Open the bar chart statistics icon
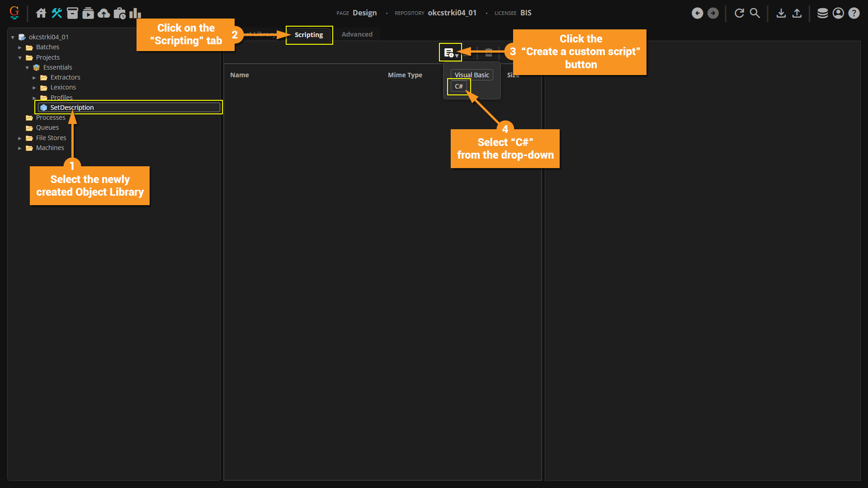This screenshot has width=868, height=488. click(135, 13)
